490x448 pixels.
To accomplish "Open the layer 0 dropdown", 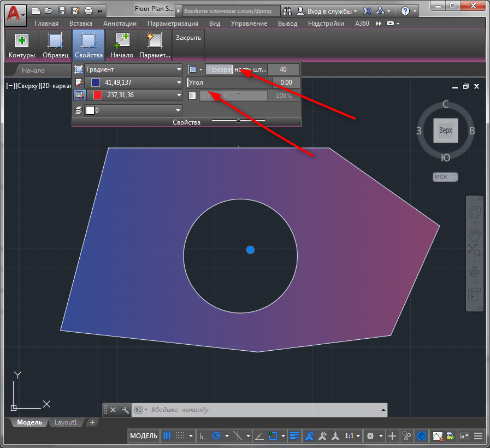I will click(x=178, y=110).
